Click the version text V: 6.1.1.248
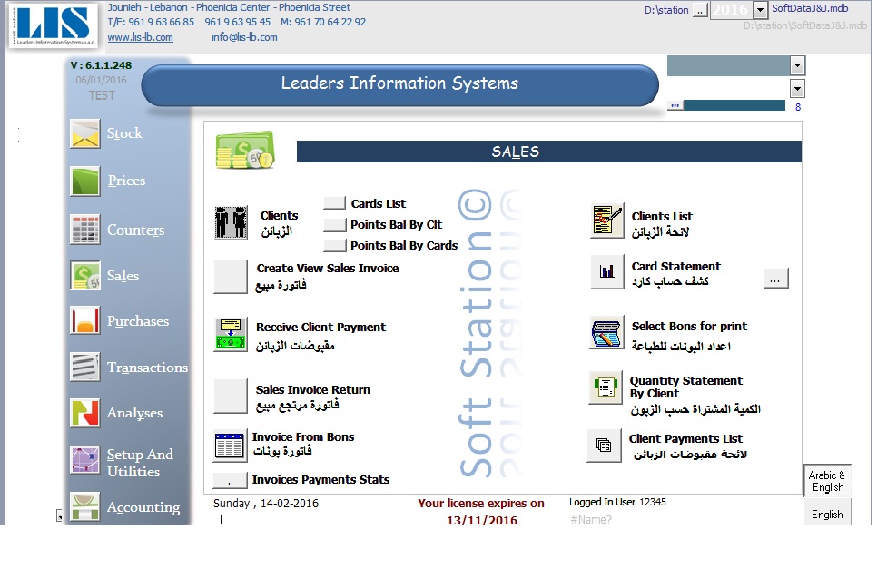 click(102, 65)
